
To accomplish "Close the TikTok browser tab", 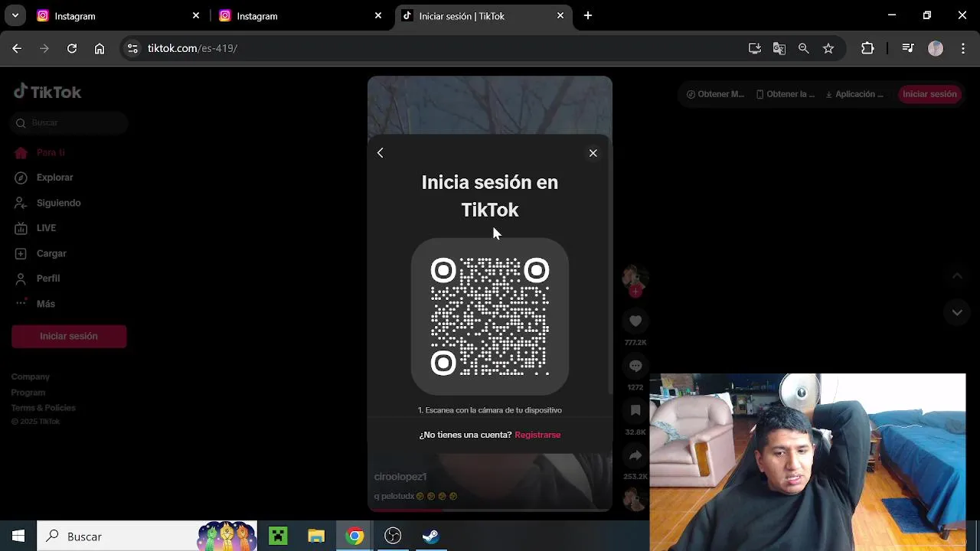I will [x=560, y=15].
